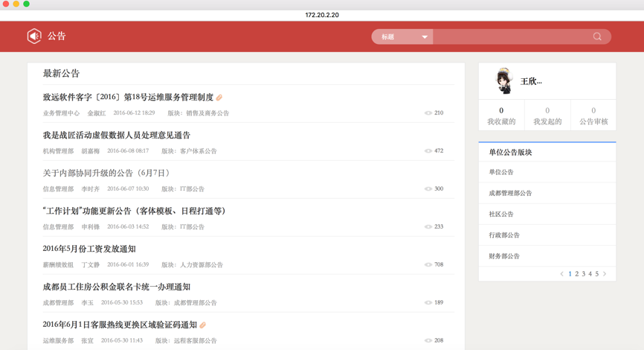This screenshot has width=644, height=350.
Task: Open 我收藏的 favorites tab
Action: (x=501, y=115)
